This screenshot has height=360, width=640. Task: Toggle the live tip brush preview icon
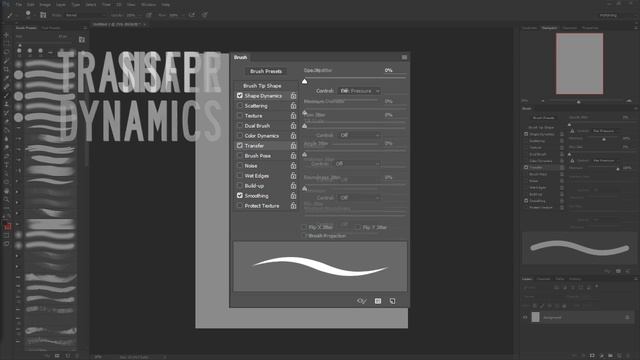tap(362, 301)
